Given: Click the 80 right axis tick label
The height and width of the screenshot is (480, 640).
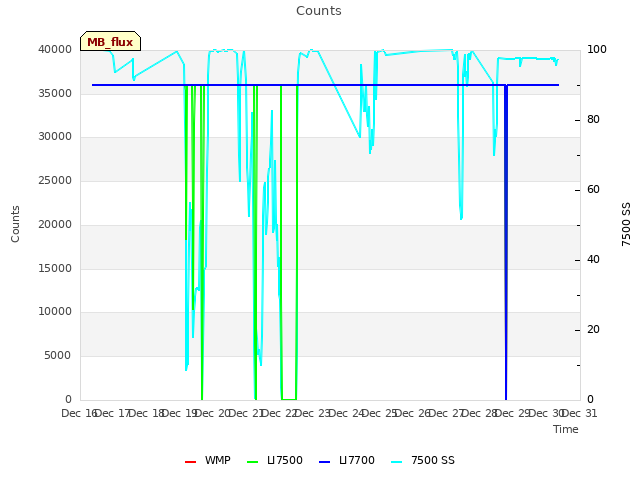Looking at the screenshot, I should click(593, 120).
